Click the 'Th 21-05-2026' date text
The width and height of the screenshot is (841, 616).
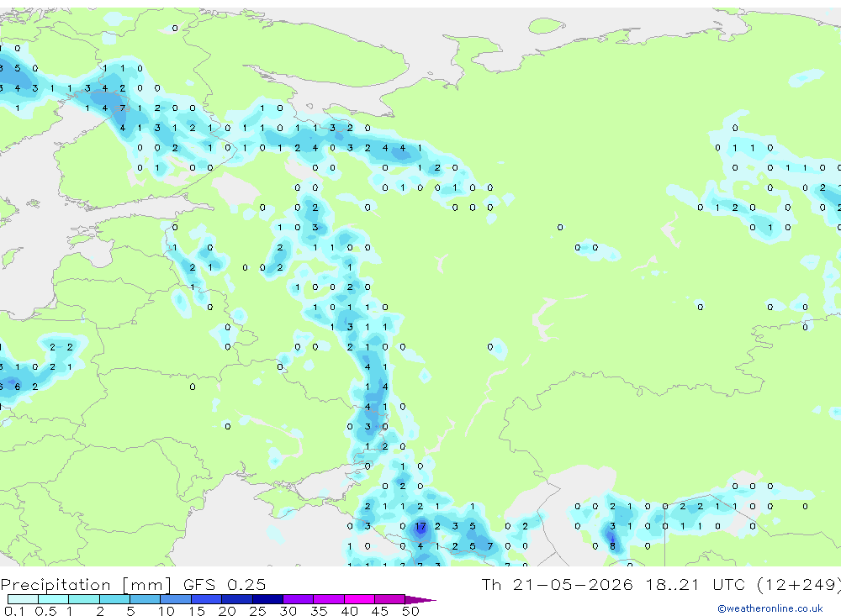click(x=557, y=584)
